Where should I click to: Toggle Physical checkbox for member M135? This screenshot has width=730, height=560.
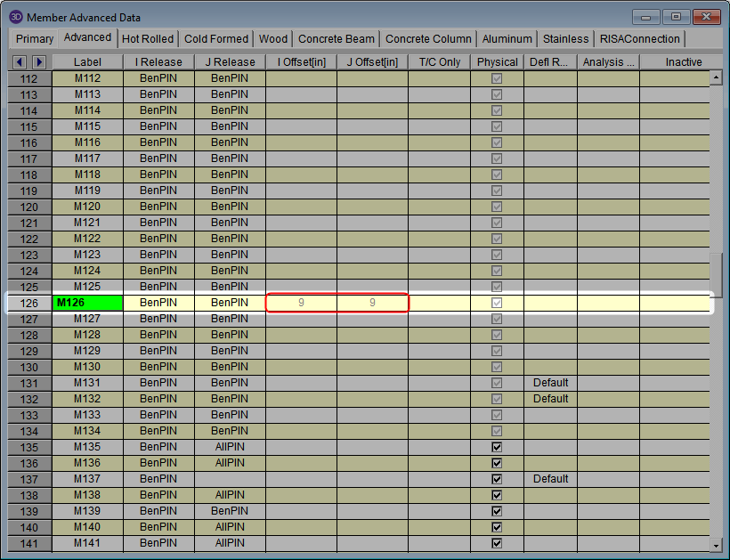click(x=497, y=447)
